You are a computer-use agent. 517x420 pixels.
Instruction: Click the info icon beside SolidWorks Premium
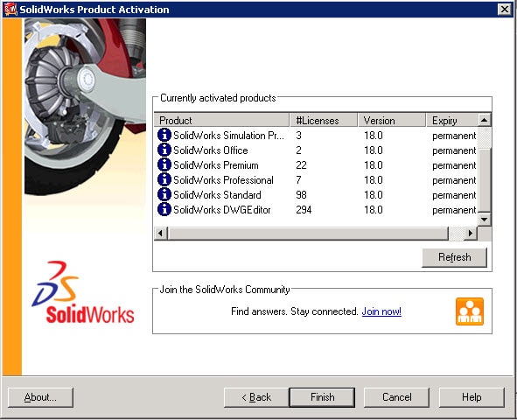tap(164, 164)
